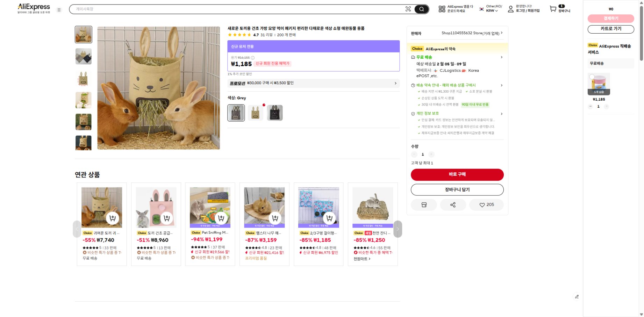The width and height of the screenshot is (644, 317).
Task: Click the edit pencil icon at bottom right
Action: 577,297
